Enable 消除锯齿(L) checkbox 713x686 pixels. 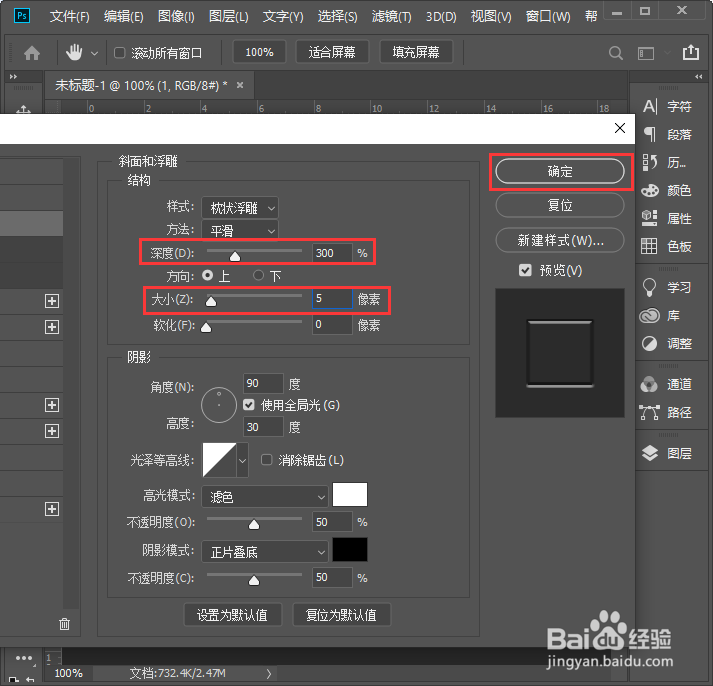point(266,460)
